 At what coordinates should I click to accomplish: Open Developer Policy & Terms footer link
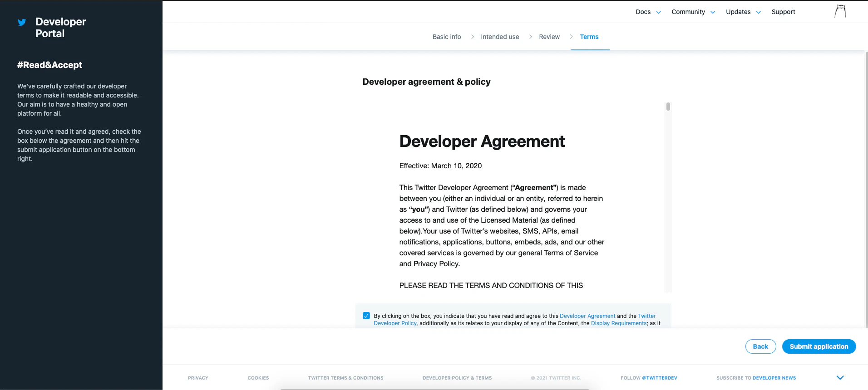pos(457,378)
